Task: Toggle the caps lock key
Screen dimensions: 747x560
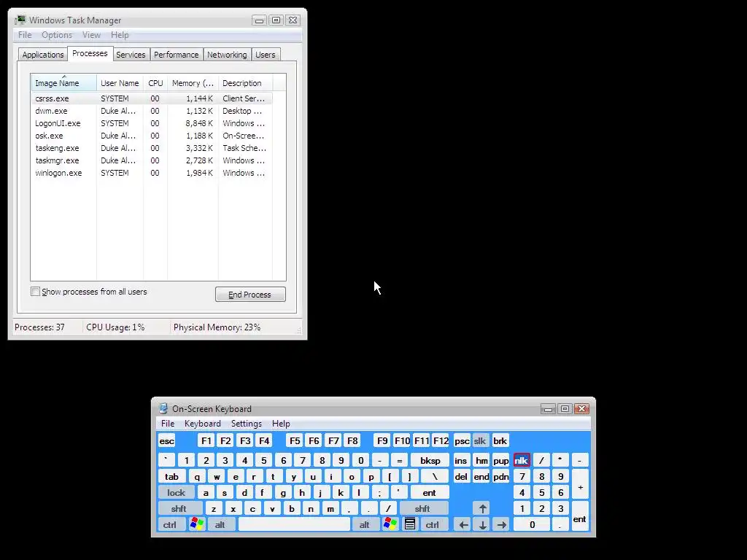Action: 176,492
